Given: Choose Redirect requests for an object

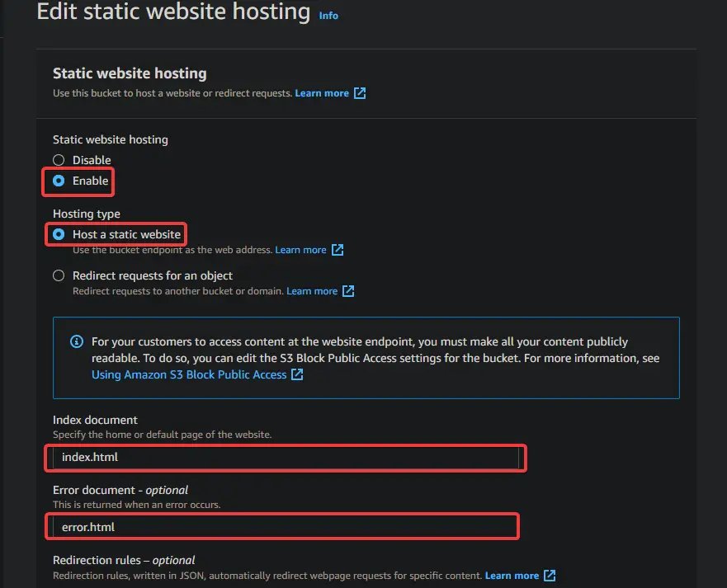Looking at the screenshot, I should pyautogui.click(x=59, y=275).
